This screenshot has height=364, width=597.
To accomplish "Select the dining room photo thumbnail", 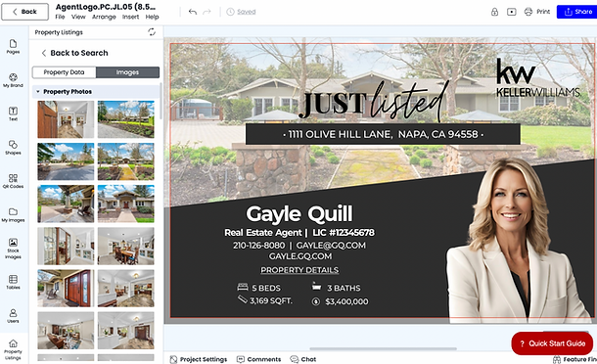I will pyautogui.click(x=126, y=246).
